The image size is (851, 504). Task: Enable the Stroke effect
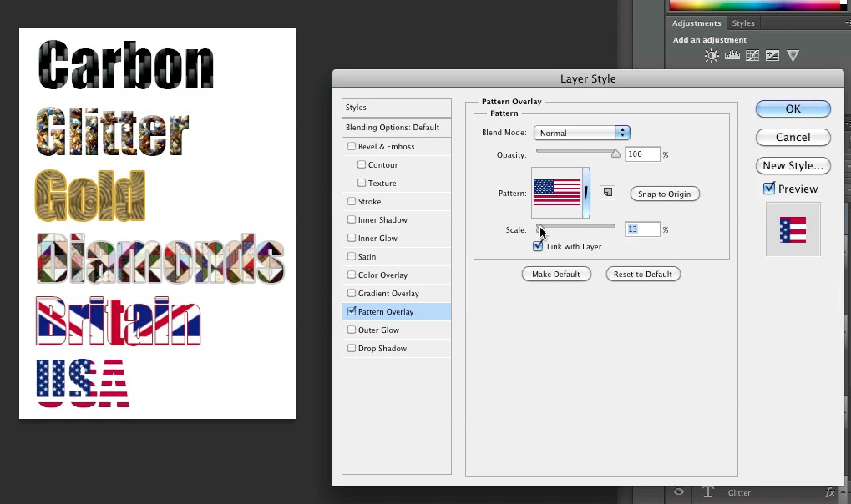pyautogui.click(x=352, y=201)
